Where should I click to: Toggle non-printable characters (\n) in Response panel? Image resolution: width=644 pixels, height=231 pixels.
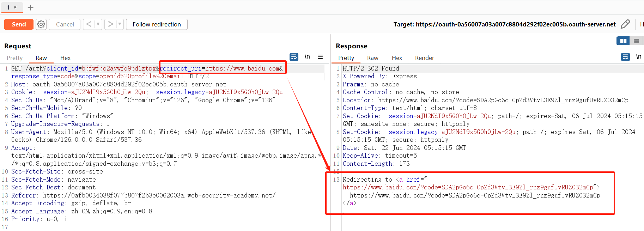coord(639,57)
